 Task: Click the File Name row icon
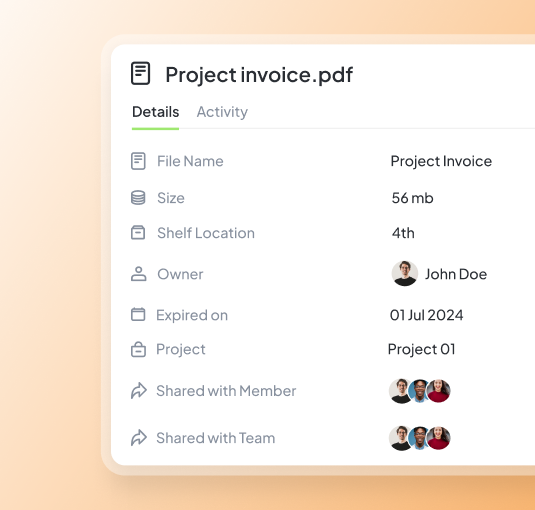138,161
